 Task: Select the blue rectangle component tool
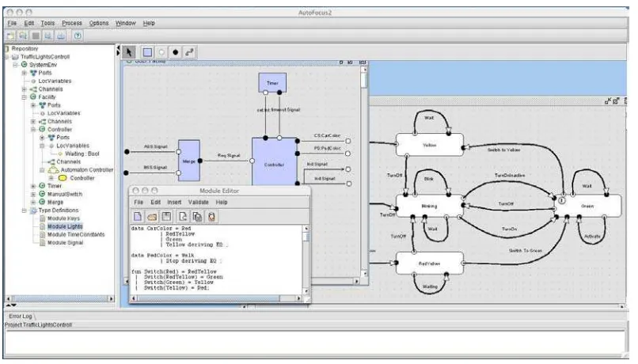click(x=148, y=52)
